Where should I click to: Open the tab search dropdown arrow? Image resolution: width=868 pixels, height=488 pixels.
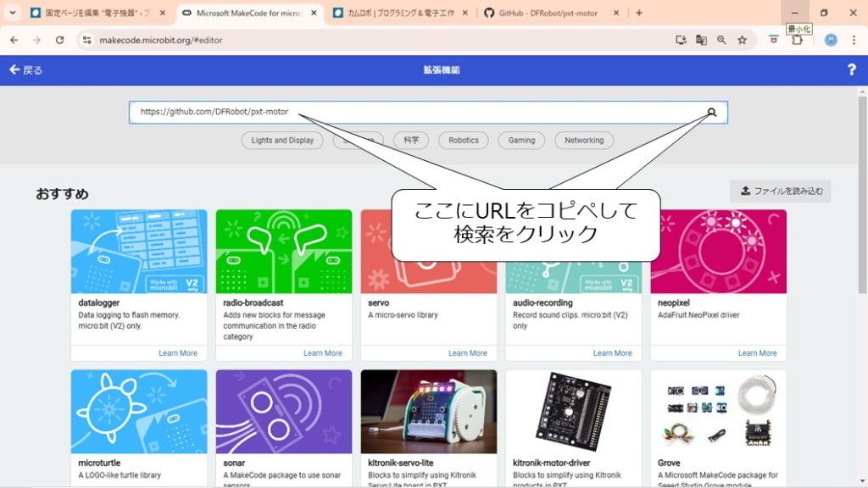tap(12, 13)
